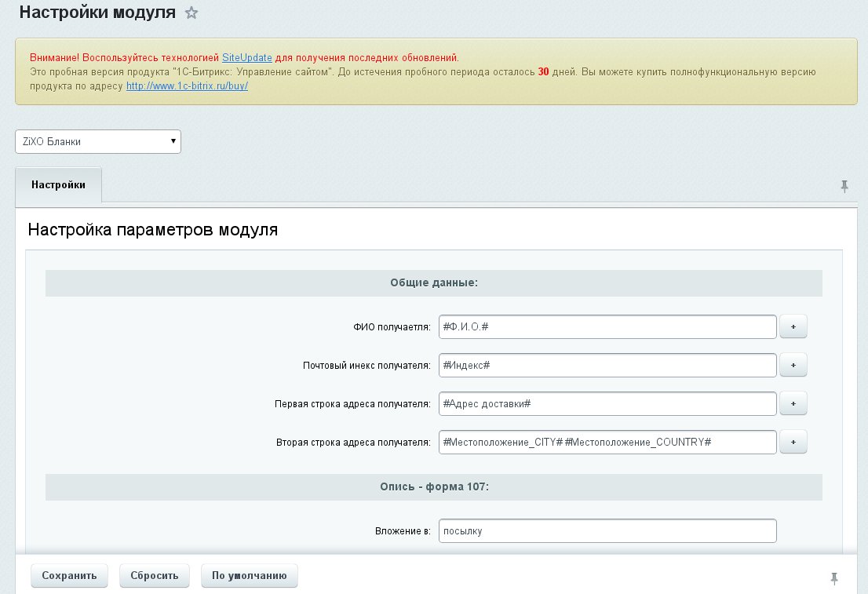Click the plus button for Почтовый индекс field
Viewport: 868px width, 594px height.
pos(793,365)
